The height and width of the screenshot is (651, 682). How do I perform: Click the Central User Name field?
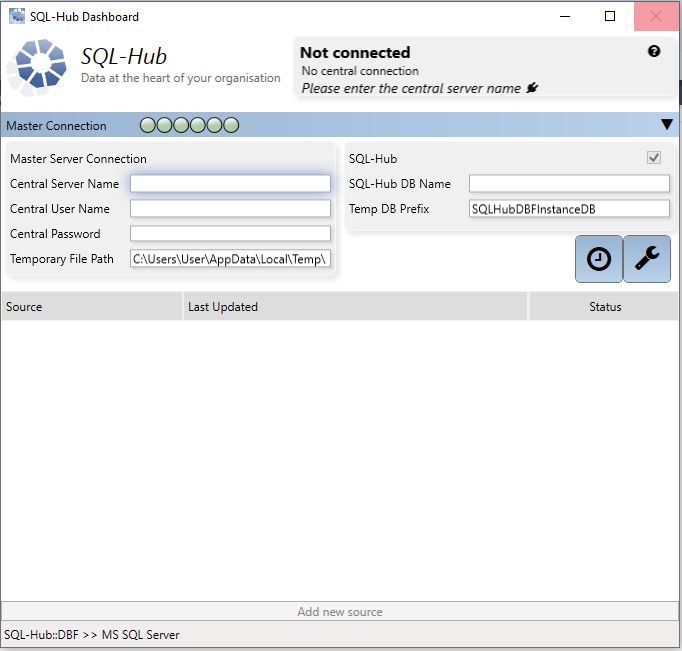pyautogui.click(x=230, y=209)
